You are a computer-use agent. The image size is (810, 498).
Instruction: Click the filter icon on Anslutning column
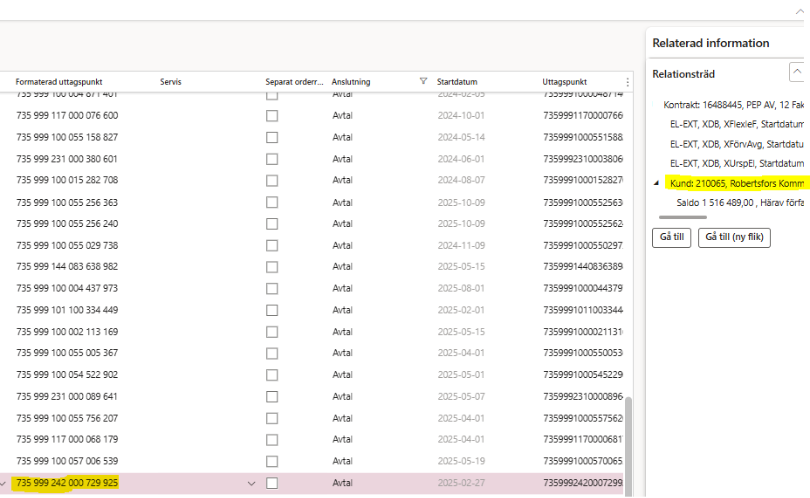coord(423,81)
